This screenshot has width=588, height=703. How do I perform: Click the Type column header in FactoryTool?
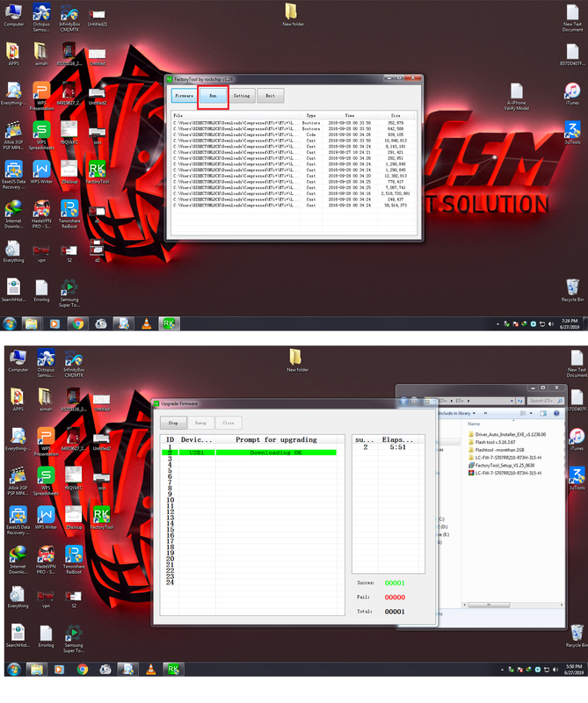point(311,115)
